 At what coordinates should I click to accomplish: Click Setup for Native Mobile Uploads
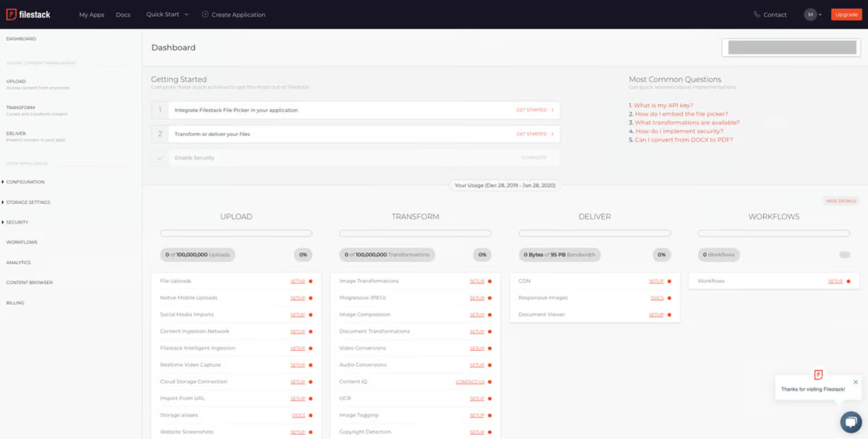pyautogui.click(x=297, y=298)
